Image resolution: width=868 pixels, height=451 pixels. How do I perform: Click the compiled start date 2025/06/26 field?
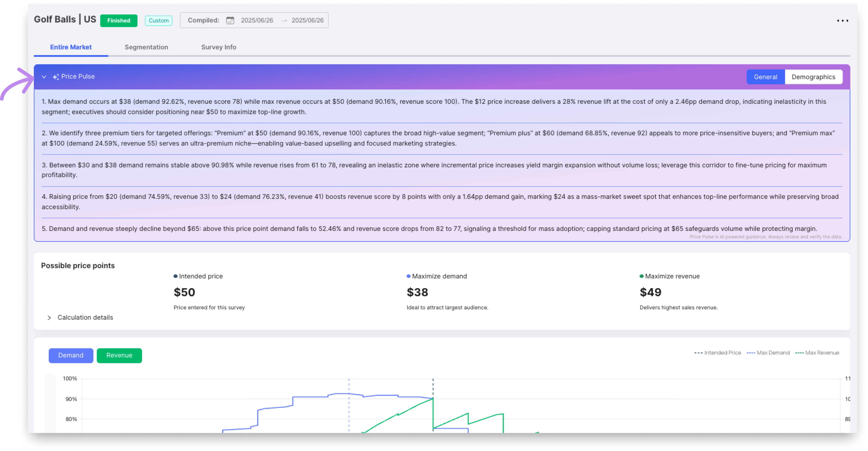click(257, 20)
